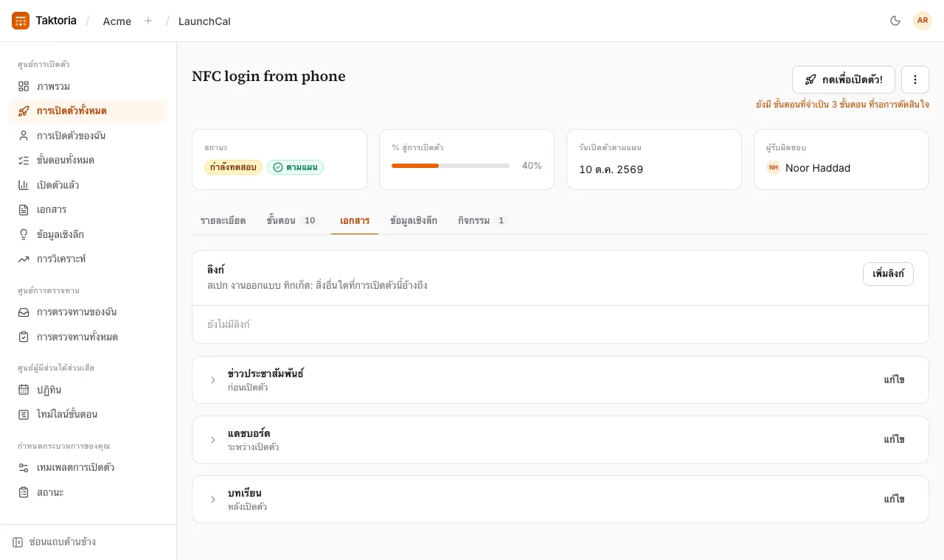Click LaunchCal in the breadcrumb
The height and width of the screenshot is (560, 944).
pyautogui.click(x=204, y=21)
